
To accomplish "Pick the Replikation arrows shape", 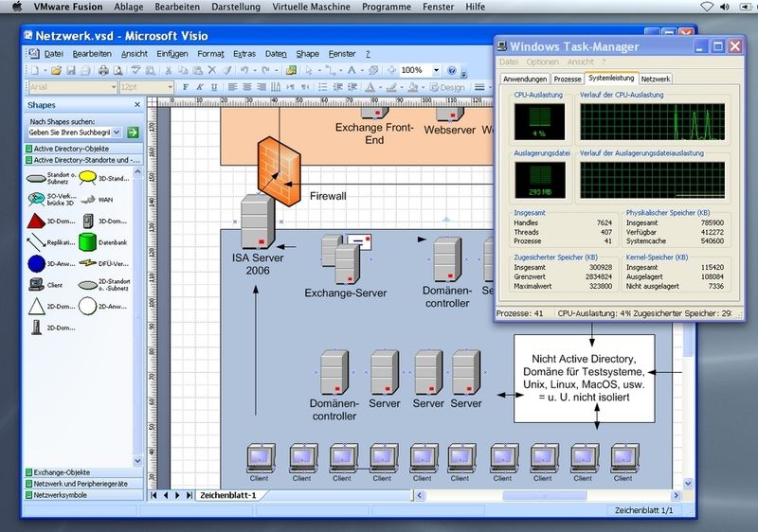I will pyautogui.click(x=36, y=242).
